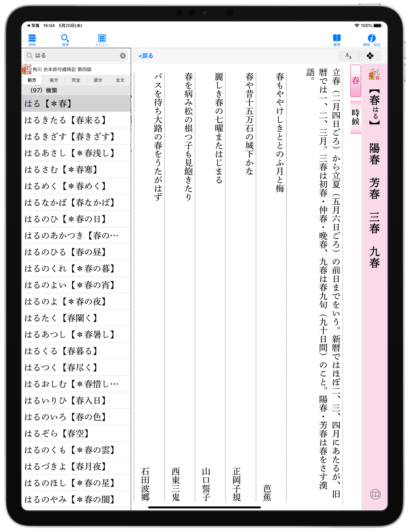Screen dimensions: 409x532
Task: Select 全文 full-text search tab
Action: tap(120, 80)
